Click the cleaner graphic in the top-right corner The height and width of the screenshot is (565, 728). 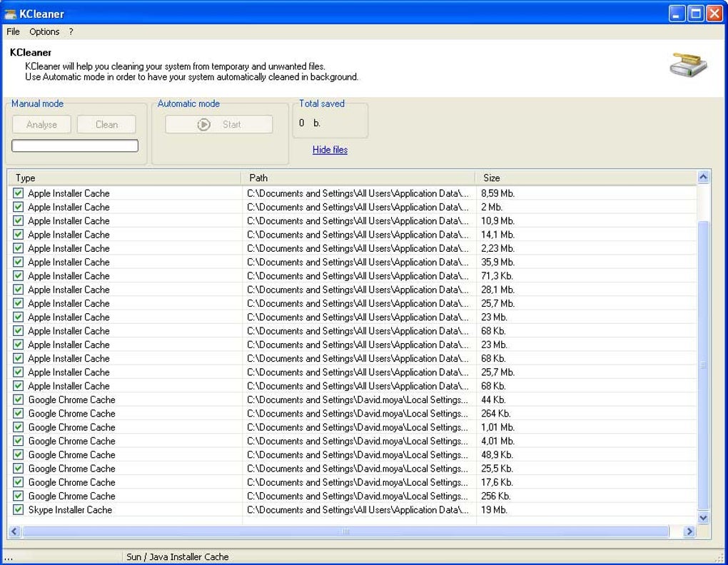click(687, 66)
